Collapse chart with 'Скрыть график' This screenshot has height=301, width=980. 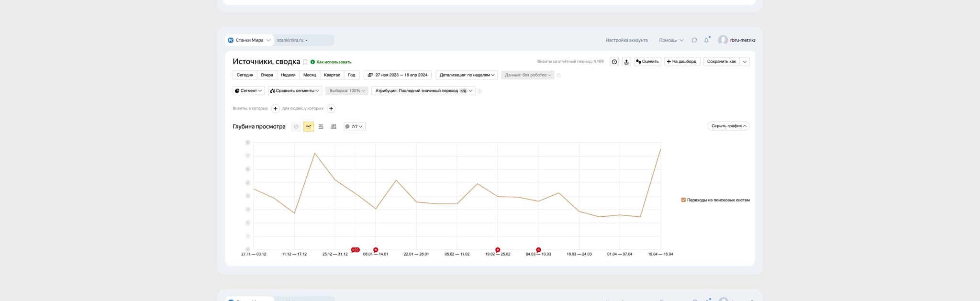click(x=728, y=126)
